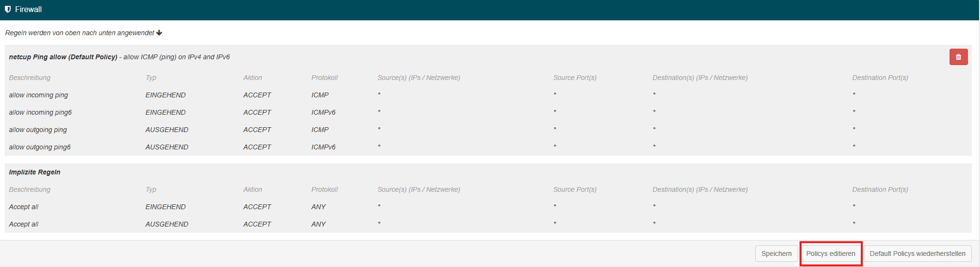This screenshot has width=980, height=267.
Task: Click the red trash delete icon
Action: coord(958,57)
